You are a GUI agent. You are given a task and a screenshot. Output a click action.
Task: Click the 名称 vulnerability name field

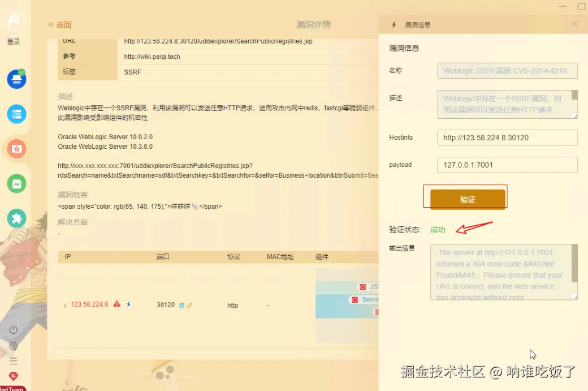tap(507, 71)
